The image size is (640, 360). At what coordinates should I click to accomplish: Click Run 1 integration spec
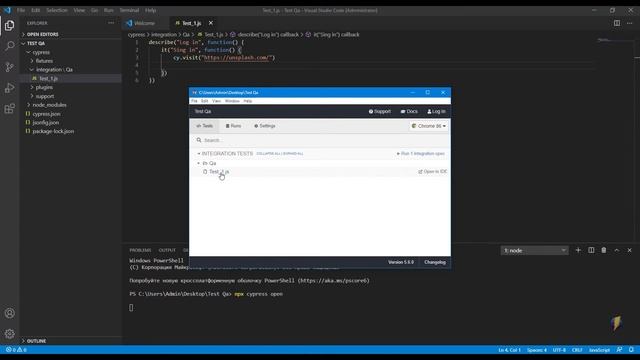tap(420, 154)
